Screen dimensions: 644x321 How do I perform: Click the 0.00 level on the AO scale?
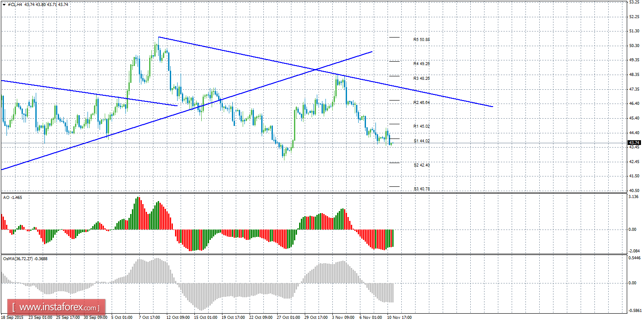point(633,230)
